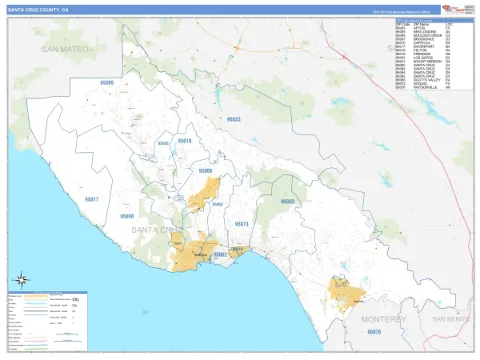Image resolution: width=480 pixels, height=360 pixels.
Task: Click the WATSONVILLE row in ZIP index
Action: pyautogui.click(x=434, y=87)
